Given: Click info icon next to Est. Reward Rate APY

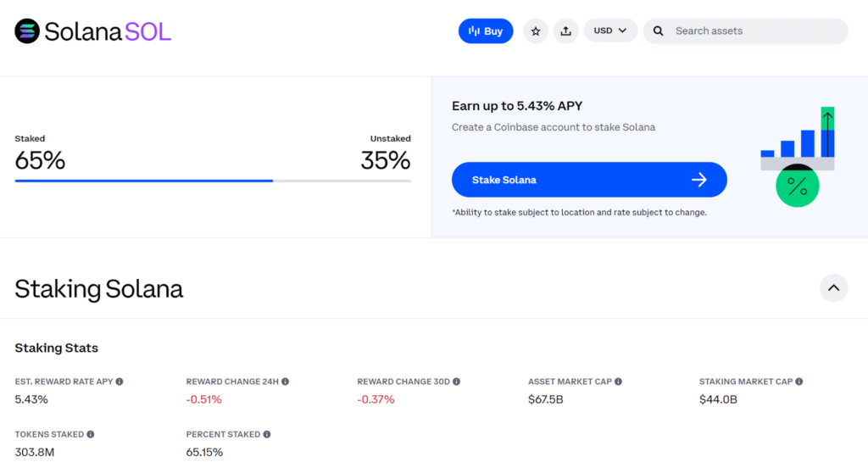Looking at the screenshot, I should pos(120,382).
